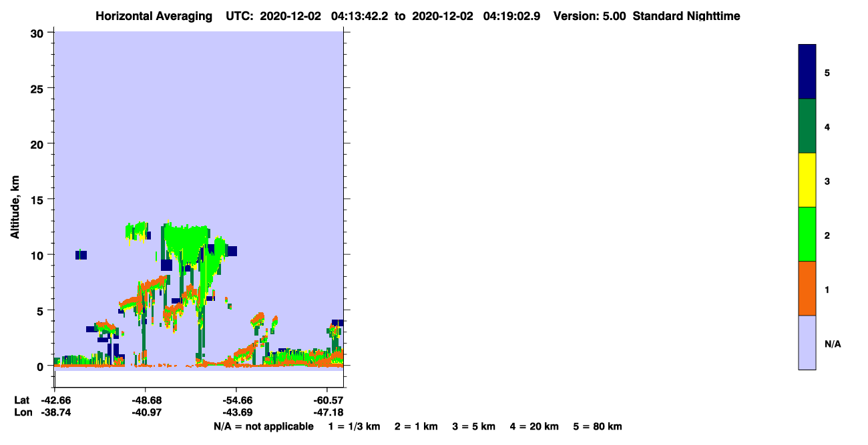Viewport: 868px width, 445px height.
Task: Click the end time '04:19:02.9' in title
Action: tap(513, 16)
